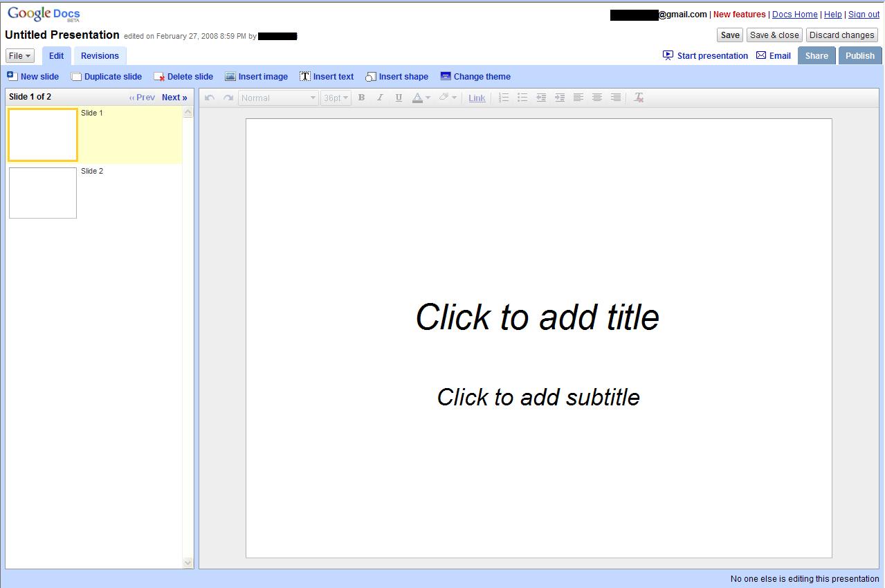Screen dimensions: 885x588
Task: Toggle bold formatting
Action: (x=361, y=98)
